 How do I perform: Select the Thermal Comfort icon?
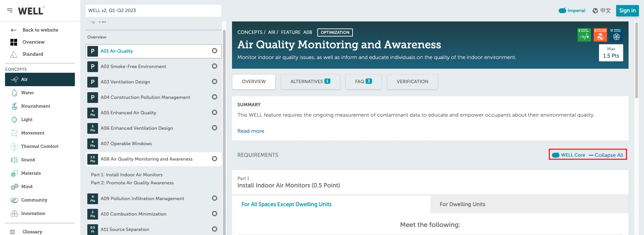(x=14, y=146)
